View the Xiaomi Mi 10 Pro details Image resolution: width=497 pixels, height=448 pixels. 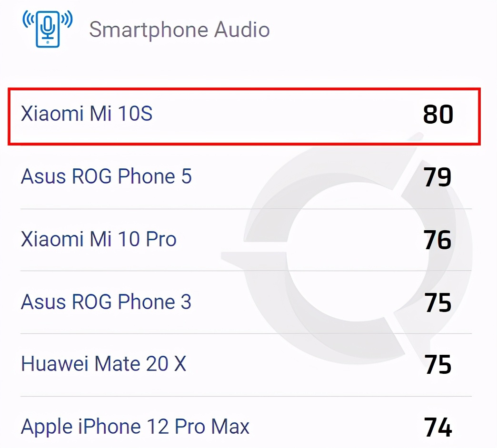tap(98, 239)
